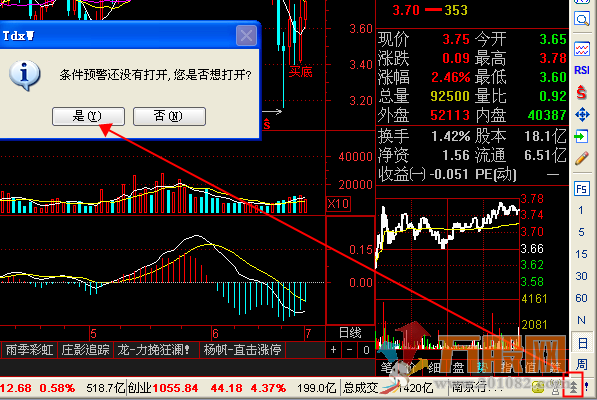Switch to 15-minute period

[581, 254]
